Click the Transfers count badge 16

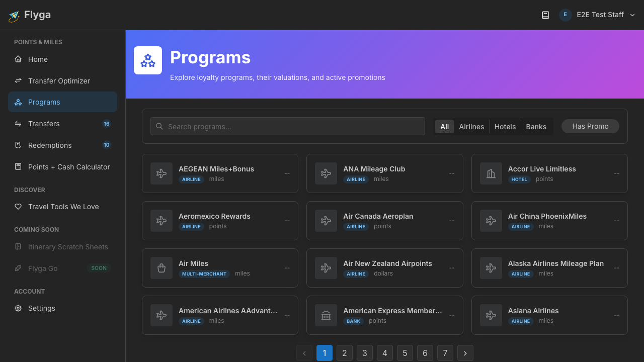107,124
